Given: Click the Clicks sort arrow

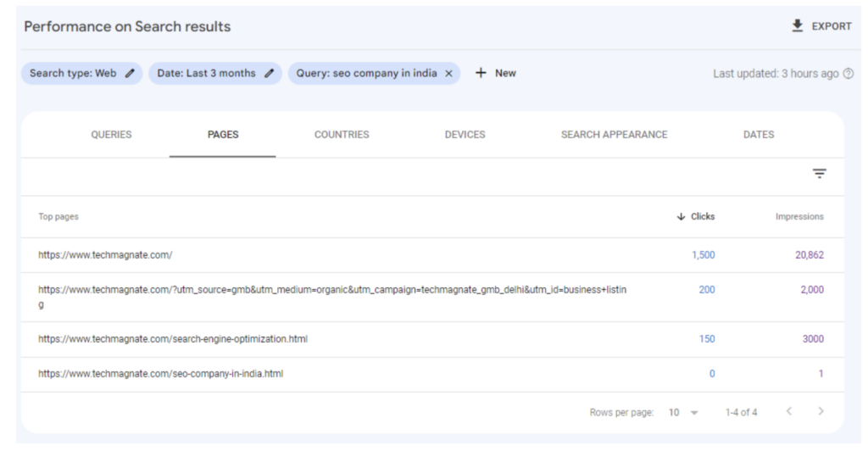Looking at the screenshot, I should pyautogui.click(x=681, y=216).
